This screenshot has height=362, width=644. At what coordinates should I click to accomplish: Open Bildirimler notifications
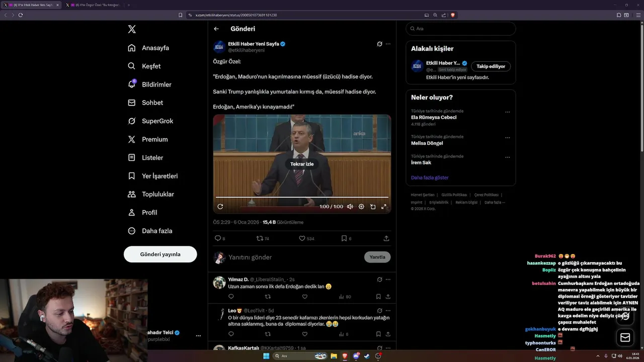(x=150, y=84)
